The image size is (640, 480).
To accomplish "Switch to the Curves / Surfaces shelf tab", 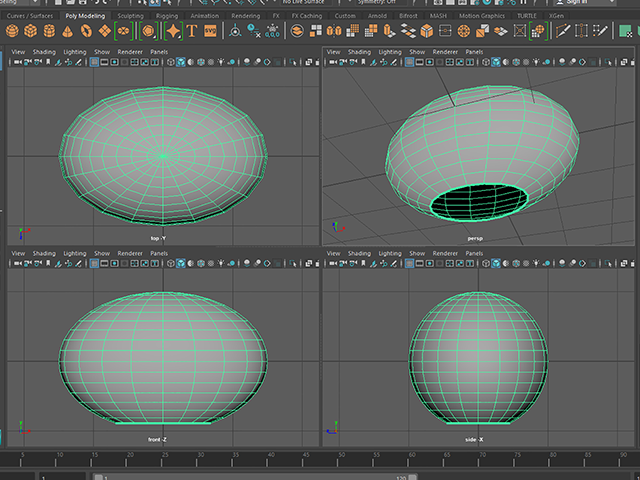I will [x=30, y=16].
